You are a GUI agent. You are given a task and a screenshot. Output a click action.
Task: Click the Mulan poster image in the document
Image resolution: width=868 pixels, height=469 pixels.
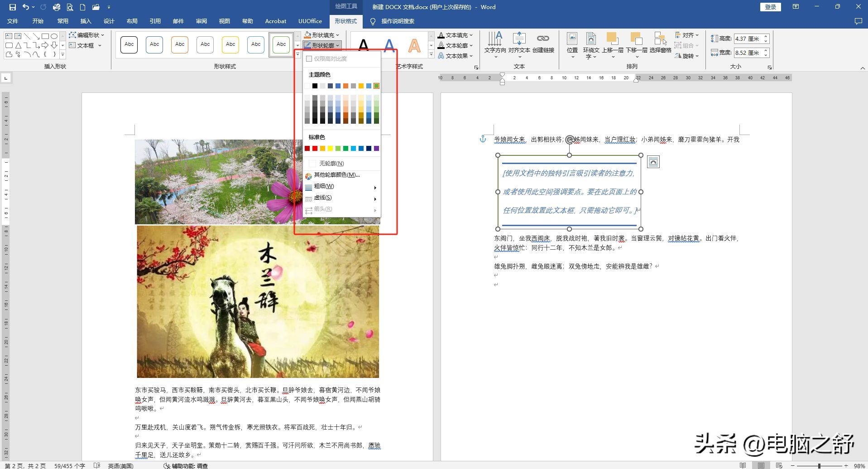[258, 302]
